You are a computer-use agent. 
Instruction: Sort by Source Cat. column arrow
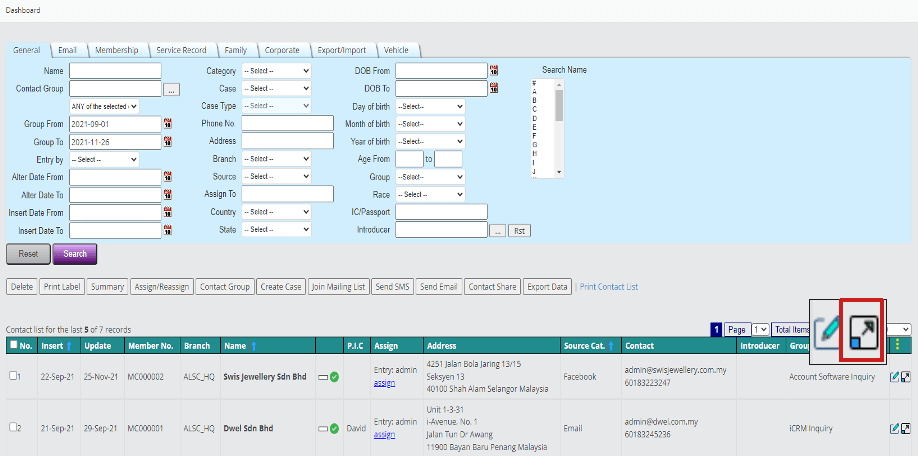click(x=611, y=346)
